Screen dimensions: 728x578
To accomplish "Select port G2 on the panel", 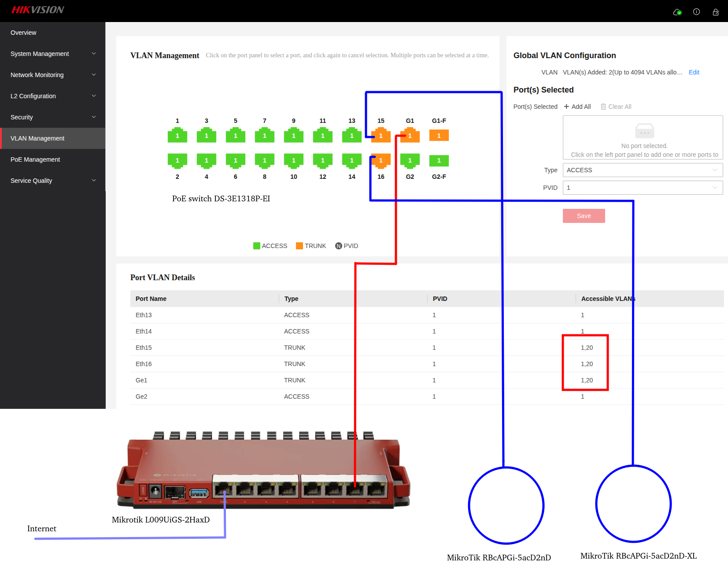I will (x=410, y=161).
